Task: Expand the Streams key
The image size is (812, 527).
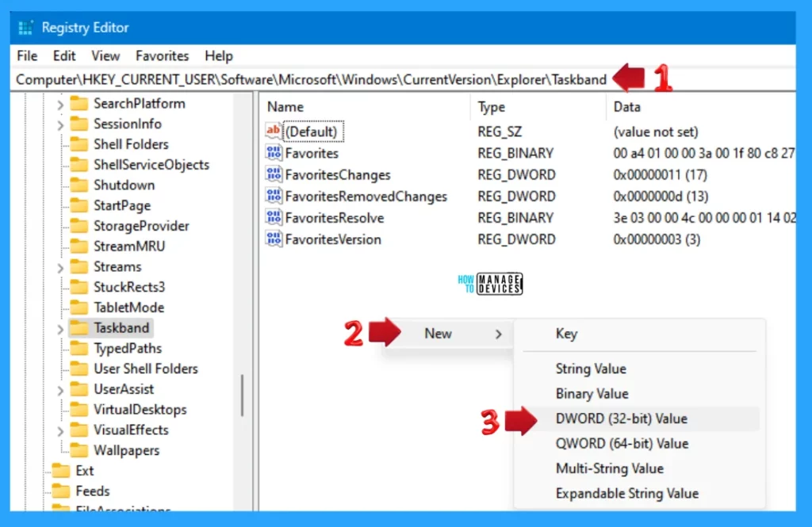Action: tap(60, 268)
